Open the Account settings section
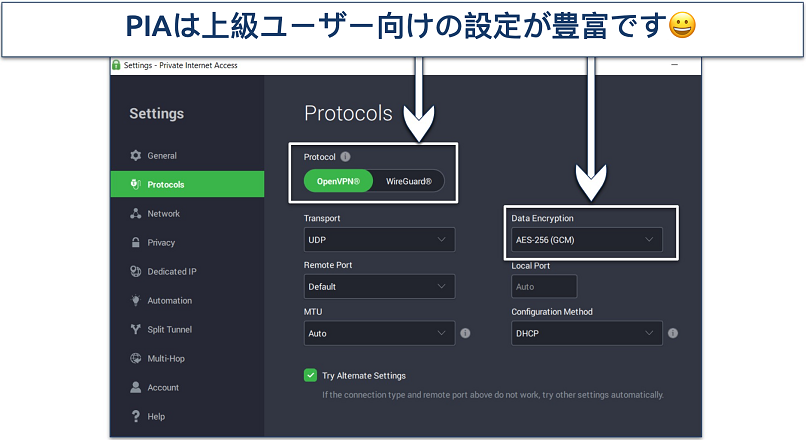Screen dimensions: 806x440 tap(162, 388)
